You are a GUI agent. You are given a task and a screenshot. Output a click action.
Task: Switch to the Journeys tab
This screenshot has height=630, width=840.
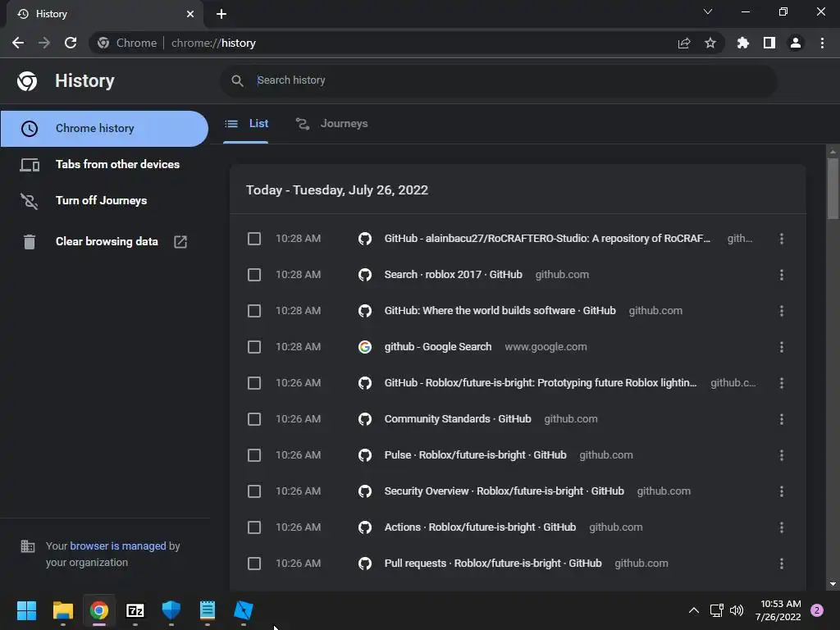pyautogui.click(x=332, y=124)
